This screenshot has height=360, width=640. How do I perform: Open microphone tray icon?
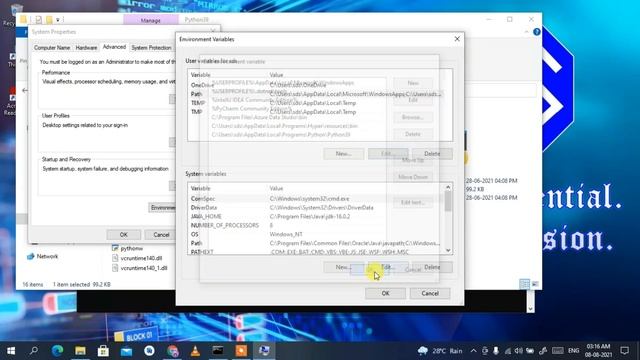[x=496, y=351]
